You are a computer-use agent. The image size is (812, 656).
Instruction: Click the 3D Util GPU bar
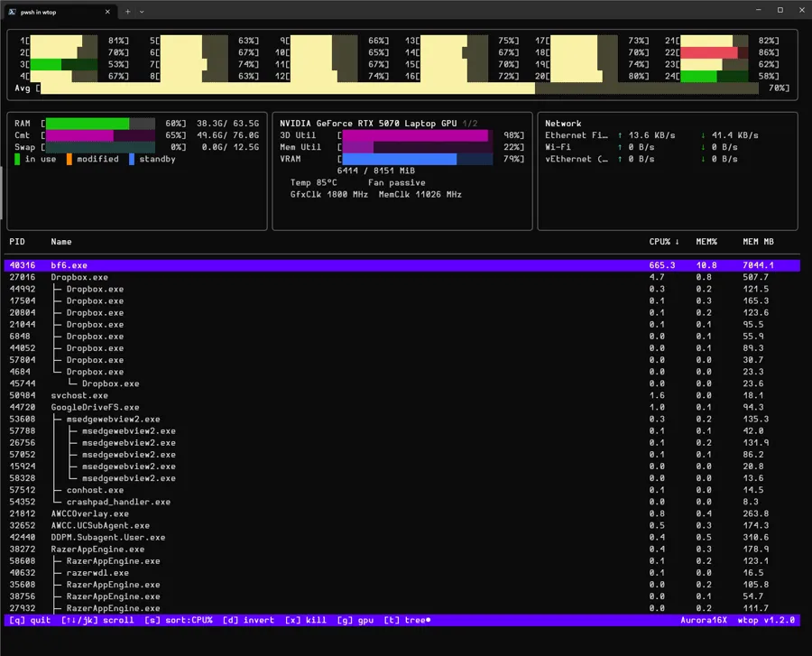418,135
